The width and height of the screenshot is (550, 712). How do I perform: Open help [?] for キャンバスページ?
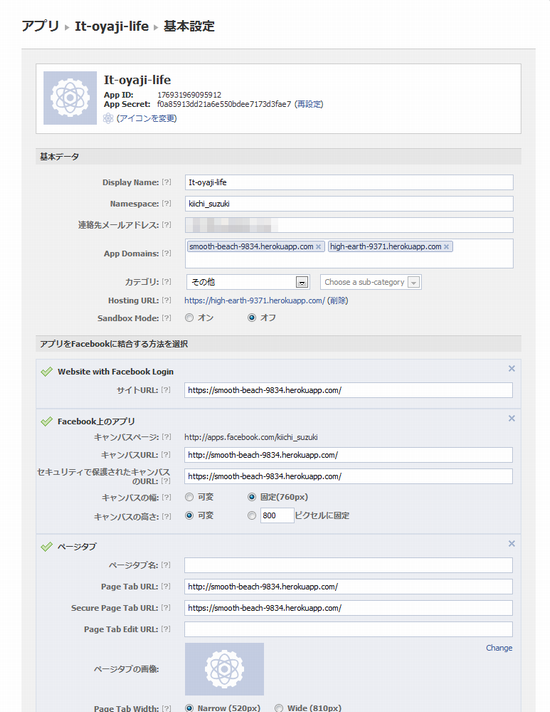click(167, 437)
